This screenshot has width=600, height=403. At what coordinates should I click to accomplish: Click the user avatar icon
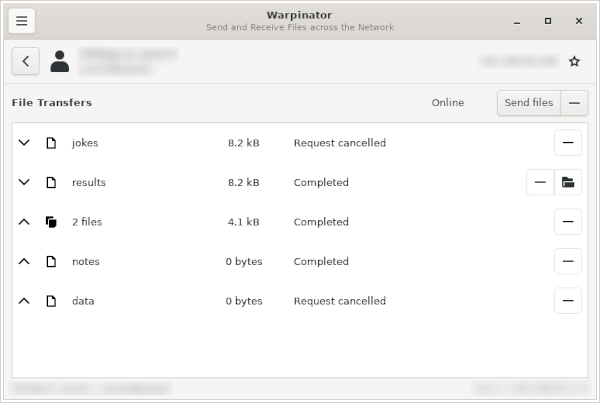pyautogui.click(x=60, y=61)
